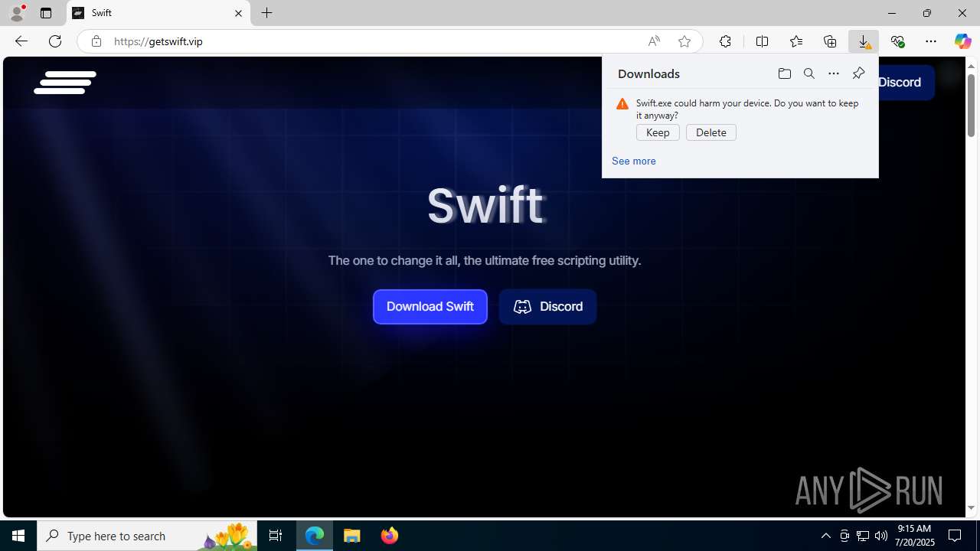Screen dimensions: 980x551
Task: Pin the Downloads panel
Action: coord(858,73)
